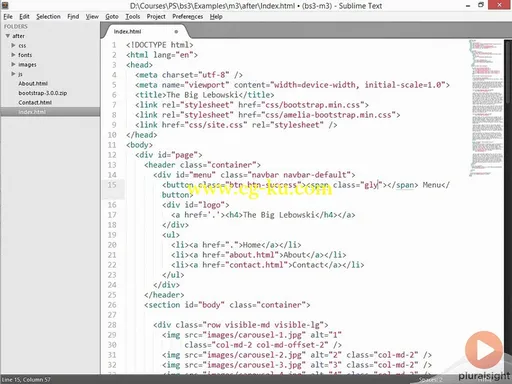Click line number 26 in the gutter
512x384 pixels.
tap(112, 305)
